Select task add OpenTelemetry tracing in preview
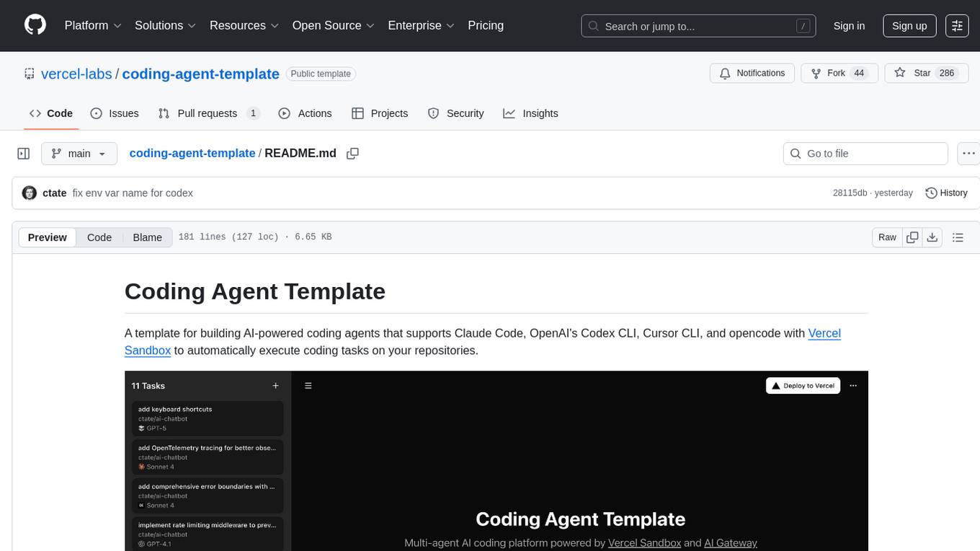Image resolution: width=980 pixels, height=551 pixels. pos(208,457)
